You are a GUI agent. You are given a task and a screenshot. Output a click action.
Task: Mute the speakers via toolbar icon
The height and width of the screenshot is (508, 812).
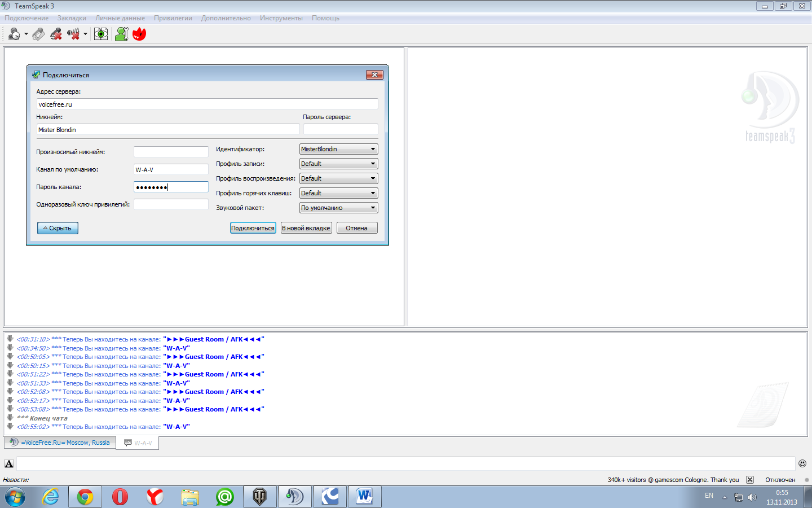73,34
